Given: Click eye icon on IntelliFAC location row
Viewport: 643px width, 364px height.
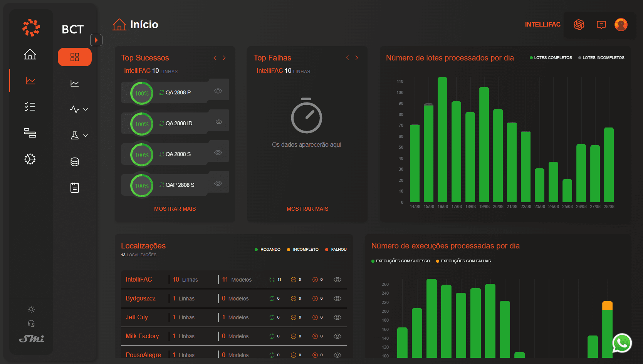Looking at the screenshot, I should click(x=337, y=280).
